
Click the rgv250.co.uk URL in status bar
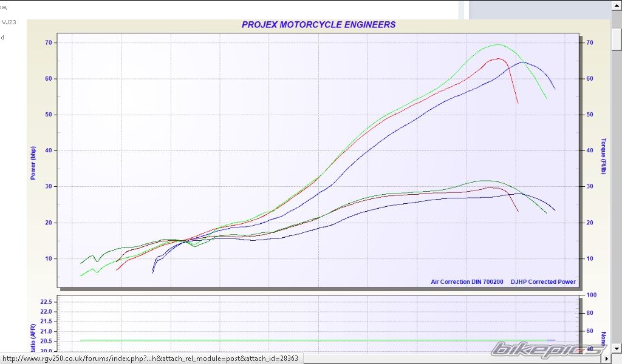pos(150,359)
